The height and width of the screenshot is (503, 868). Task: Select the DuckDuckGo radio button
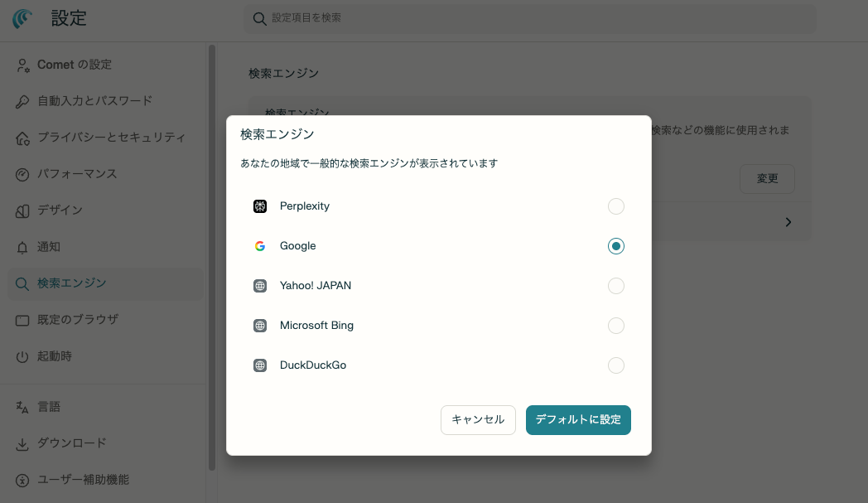click(x=615, y=365)
